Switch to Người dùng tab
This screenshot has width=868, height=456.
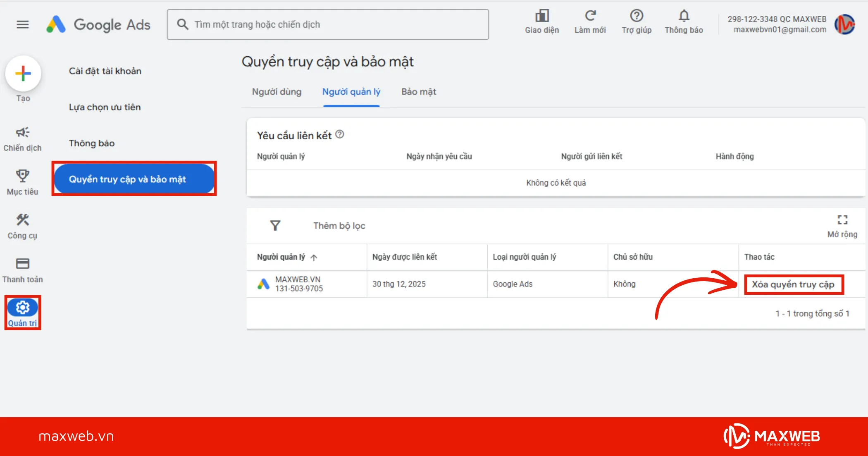(x=277, y=92)
